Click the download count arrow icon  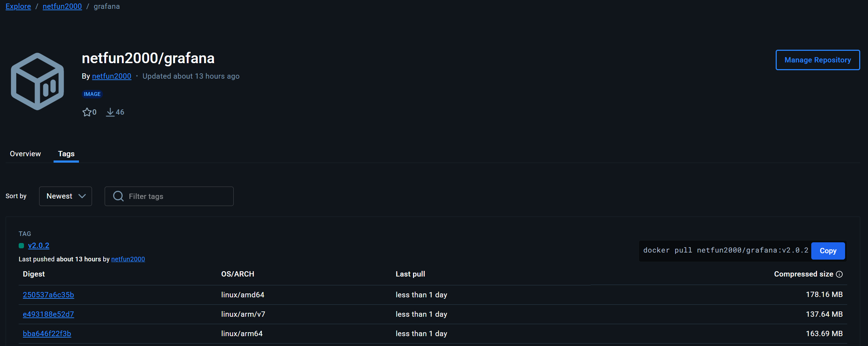click(x=110, y=112)
